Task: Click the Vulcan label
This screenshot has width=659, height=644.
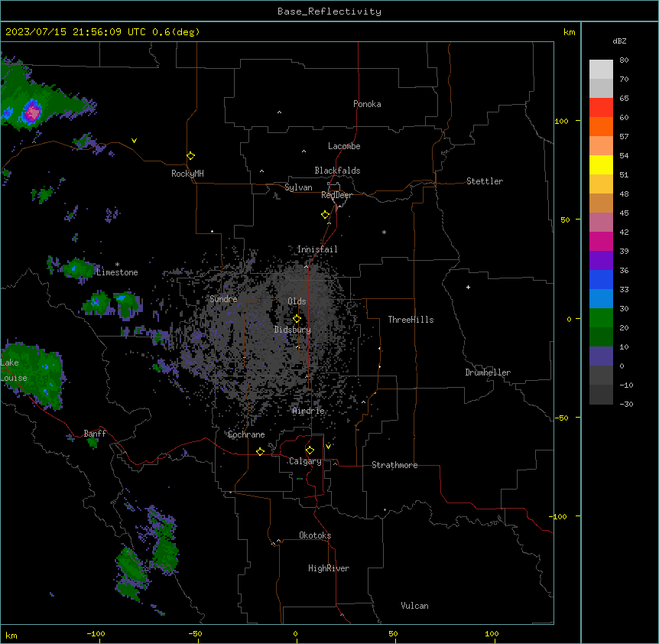Action: pyautogui.click(x=414, y=606)
